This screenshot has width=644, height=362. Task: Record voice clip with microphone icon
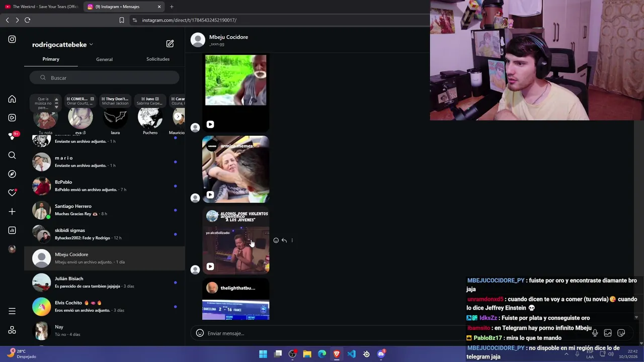click(595, 333)
